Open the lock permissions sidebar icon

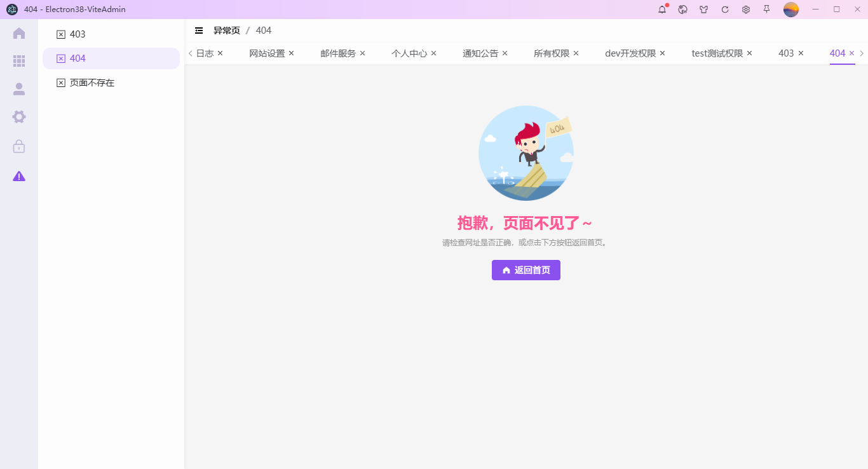(x=19, y=146)
